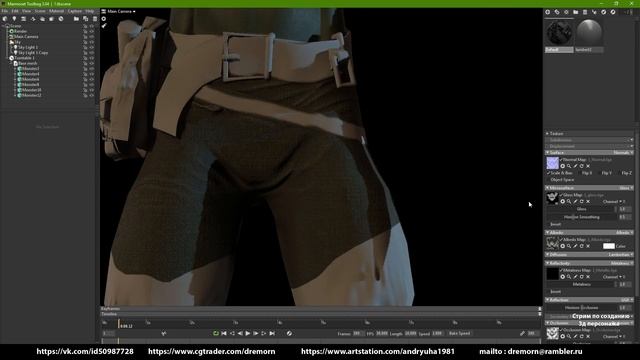
Task: Collapse the Surface section in material panel
Action: click(x=548, y=153)
